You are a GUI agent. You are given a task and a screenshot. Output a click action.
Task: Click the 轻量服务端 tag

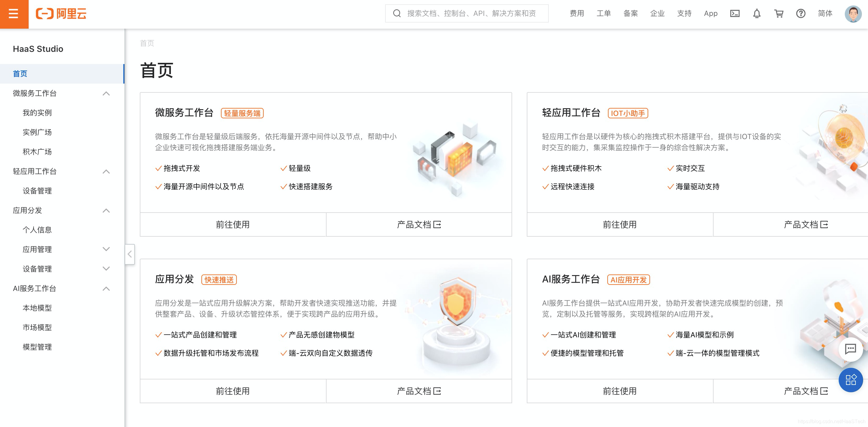(x=242, y=113)
